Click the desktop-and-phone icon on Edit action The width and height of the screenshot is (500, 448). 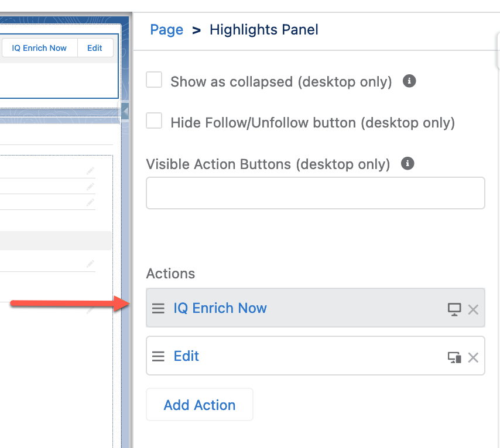[x=454, y=357]
